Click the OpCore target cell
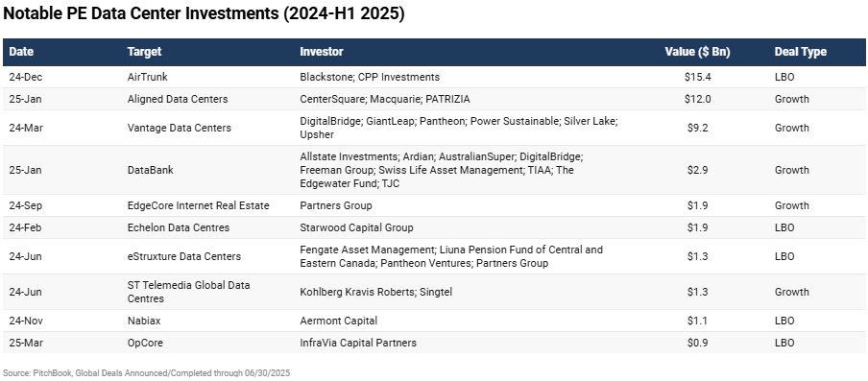The width and height of the screenshot is (868, 381). (x=145, y=343)
